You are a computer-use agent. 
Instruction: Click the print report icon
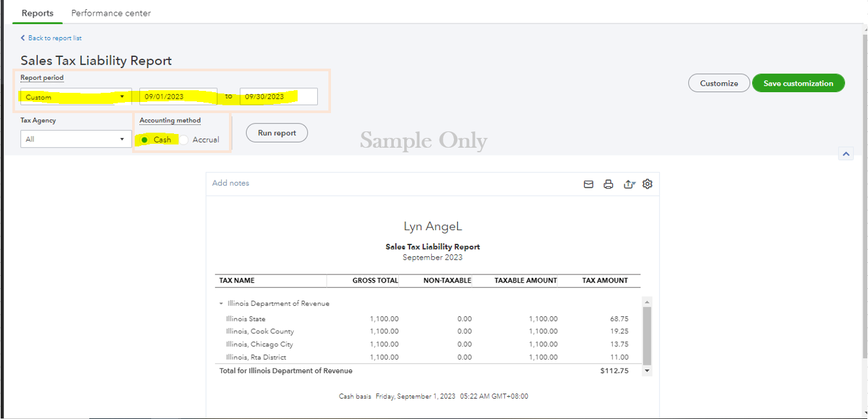tap(608, 184)
